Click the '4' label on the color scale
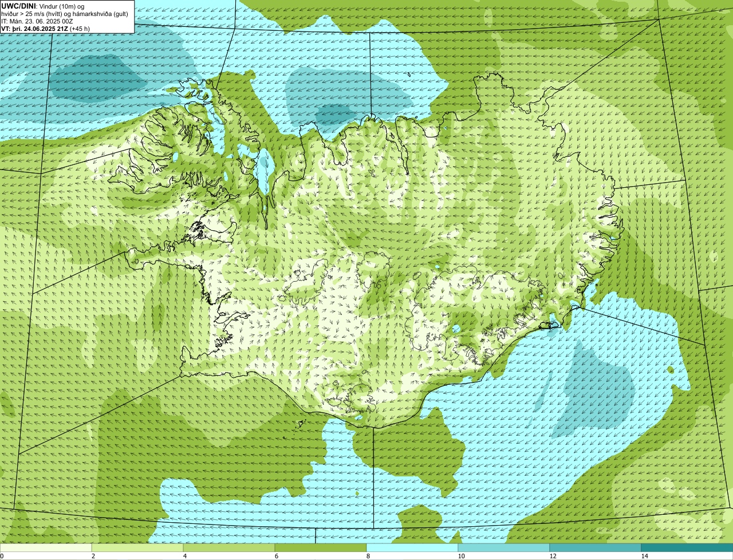Image resolution: width=733 pixels, height=560 pixels. point(184,556)
